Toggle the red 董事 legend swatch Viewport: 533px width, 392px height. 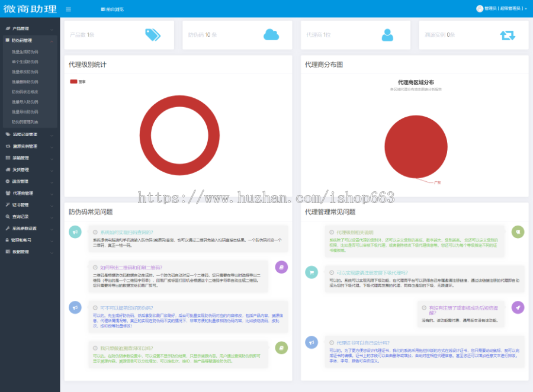click(73, 82)
